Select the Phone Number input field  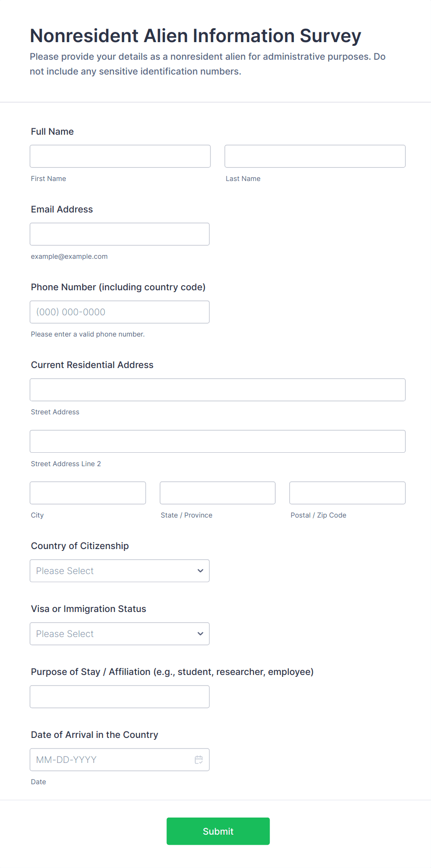pos(120,312)
